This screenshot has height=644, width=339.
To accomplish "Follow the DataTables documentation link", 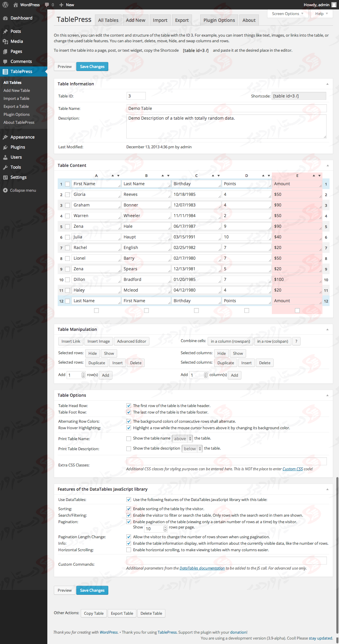I will (202, 568).
